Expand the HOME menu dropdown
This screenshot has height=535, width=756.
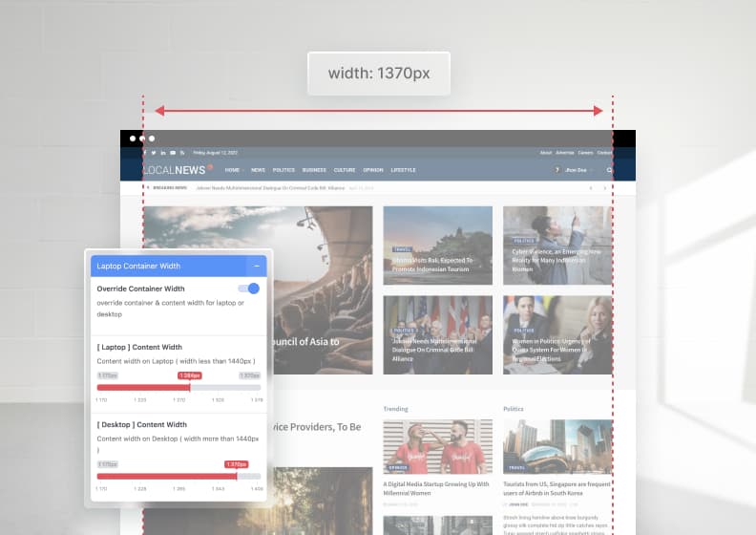click(x=234, y=170)
